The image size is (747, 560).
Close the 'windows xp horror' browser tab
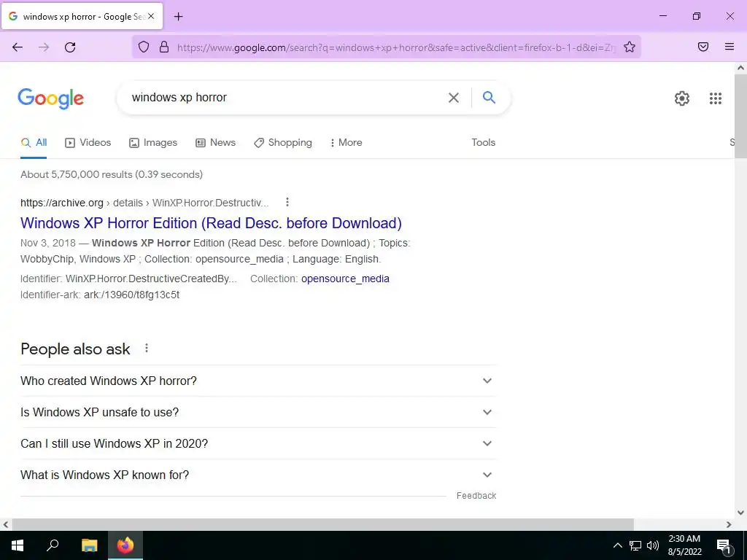[x=151, y=16]
